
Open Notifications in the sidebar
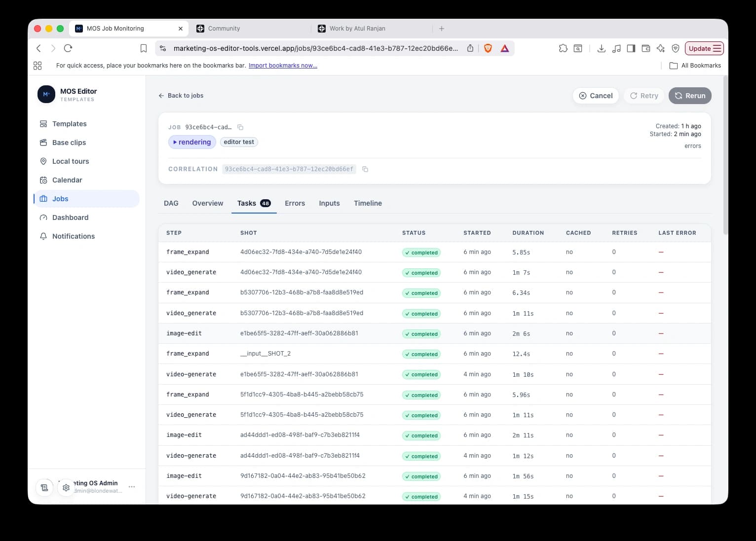(86, 236)
